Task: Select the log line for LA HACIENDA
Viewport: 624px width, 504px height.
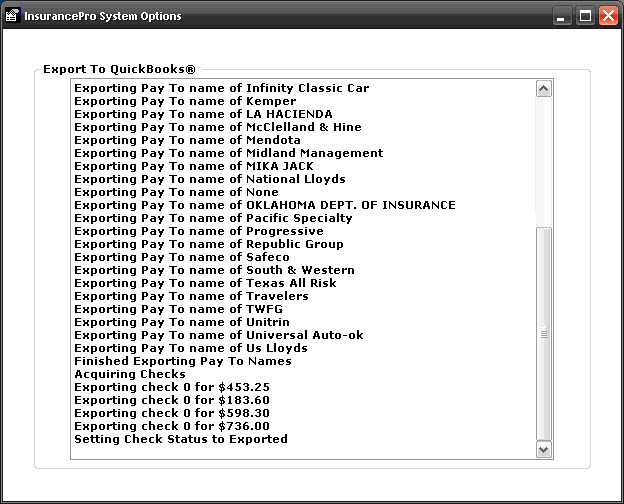Action: pos(203,114)
